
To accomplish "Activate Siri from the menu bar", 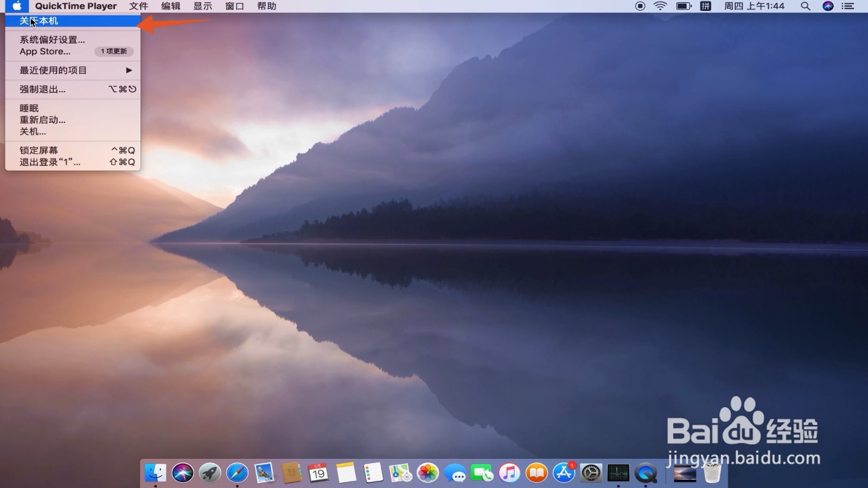I will [828, 6].
